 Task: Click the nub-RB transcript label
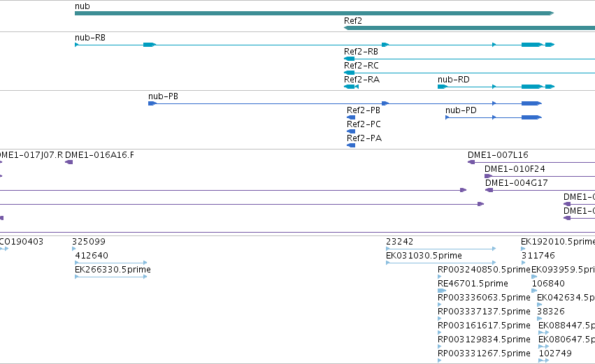coord(90,38)
